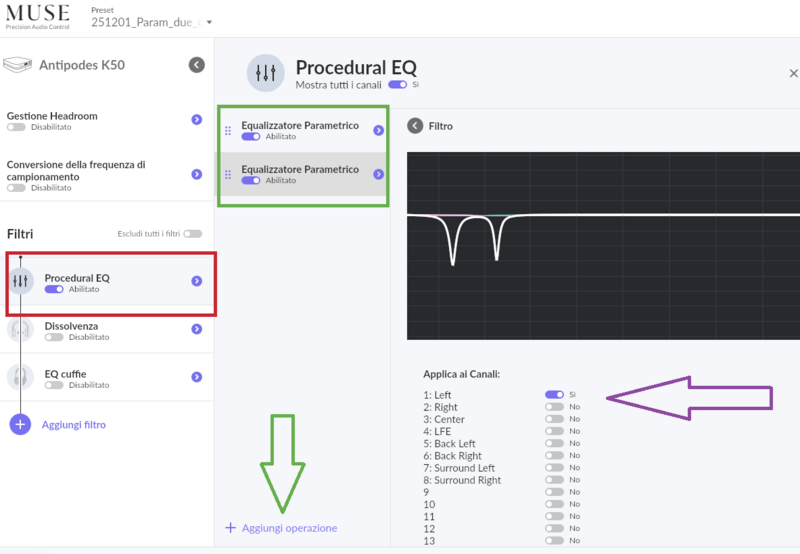The image size is (800, 554).
Task: Click the Dissolvenza filter icon
Action: [20, 330]
